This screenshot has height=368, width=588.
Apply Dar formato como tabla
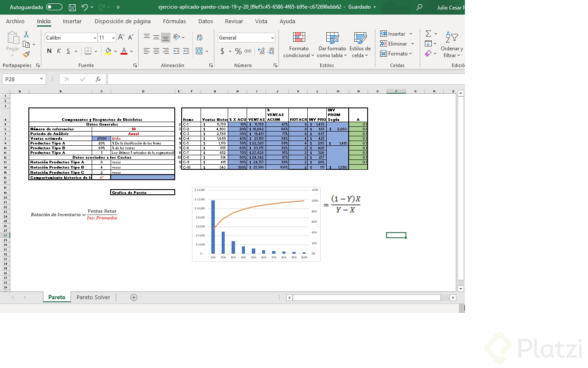(x=332, y=44)
